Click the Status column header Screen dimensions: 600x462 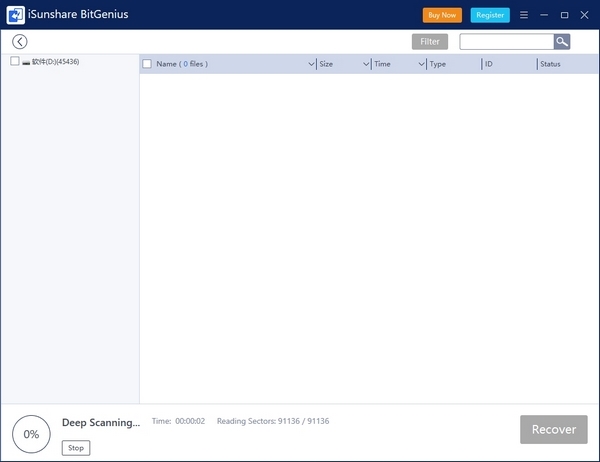click(550, 64)
